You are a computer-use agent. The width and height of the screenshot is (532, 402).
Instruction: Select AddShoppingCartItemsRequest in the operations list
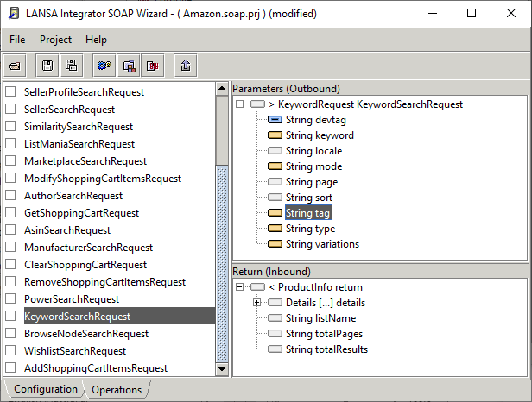point(96,368)
